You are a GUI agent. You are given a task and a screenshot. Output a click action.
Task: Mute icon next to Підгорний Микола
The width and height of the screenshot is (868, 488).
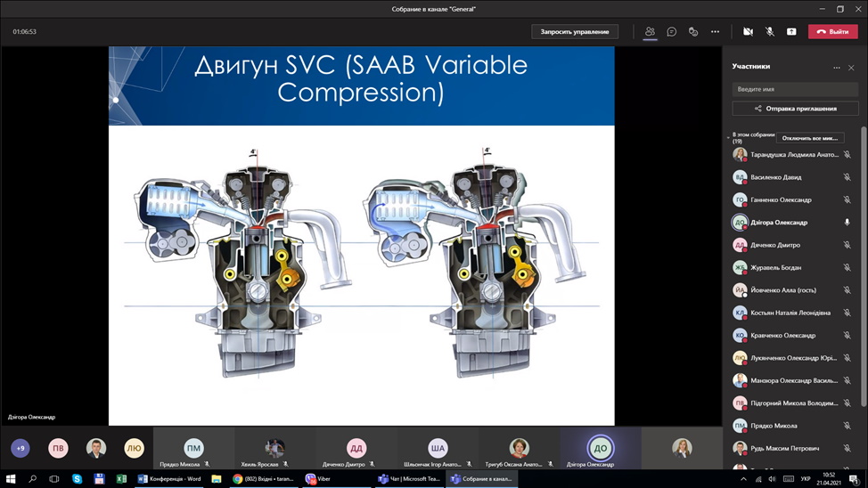pos(847,403)
